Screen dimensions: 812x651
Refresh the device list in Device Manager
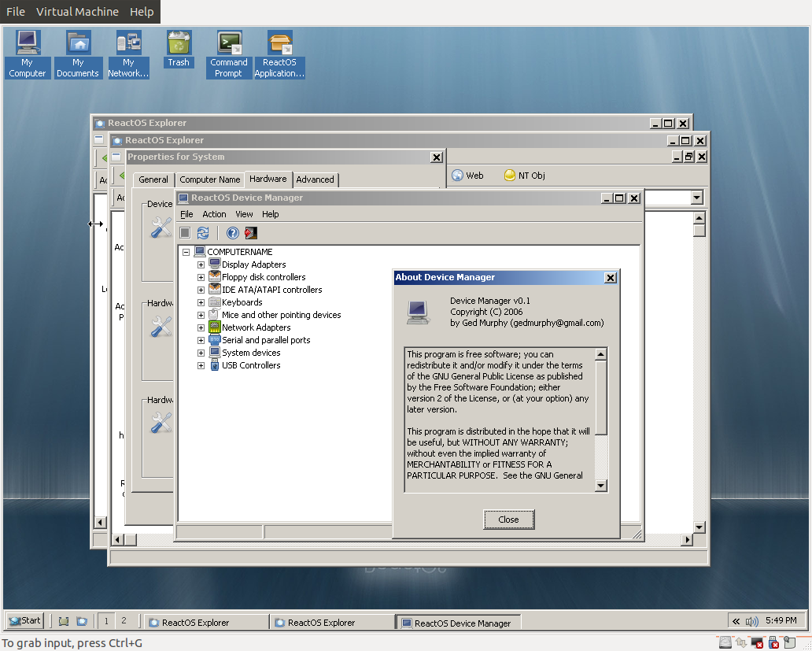coord(203,232)
